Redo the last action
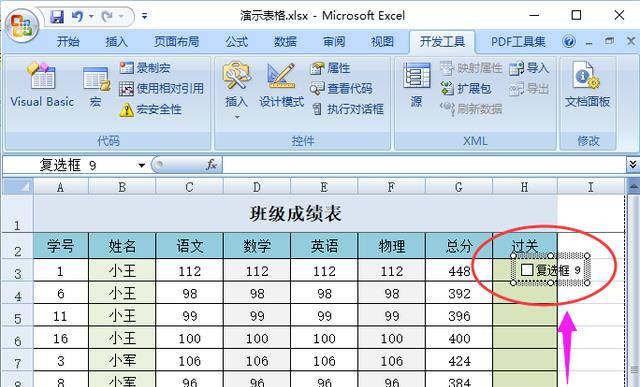Image resolution: width=640 pixels, height=387 pixels. [107, 16]
